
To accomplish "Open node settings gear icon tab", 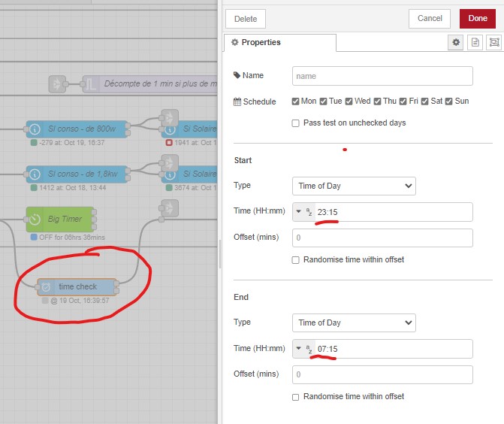I will point(455,43).
